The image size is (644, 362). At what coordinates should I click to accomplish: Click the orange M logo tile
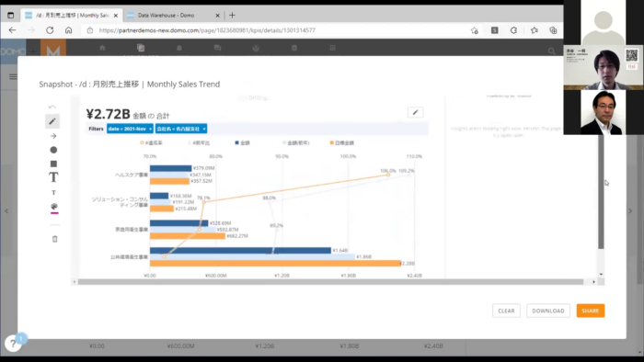53,50
